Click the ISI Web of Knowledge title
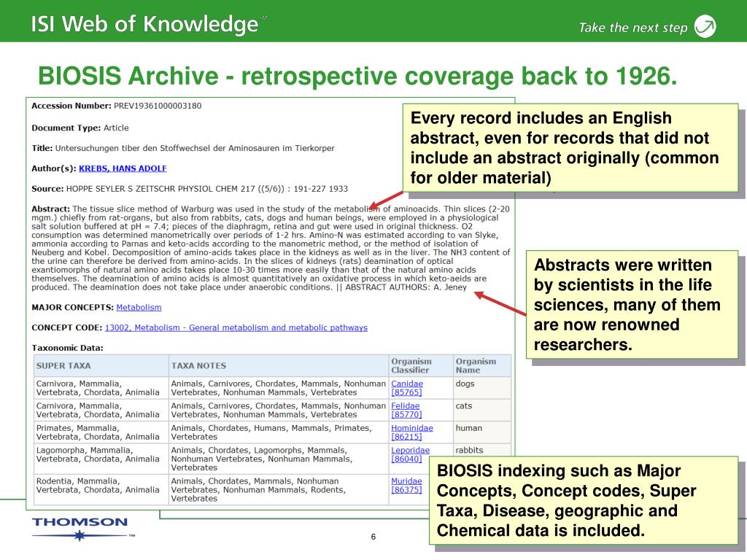Screen dimensions: 747x560 point(145,24)
